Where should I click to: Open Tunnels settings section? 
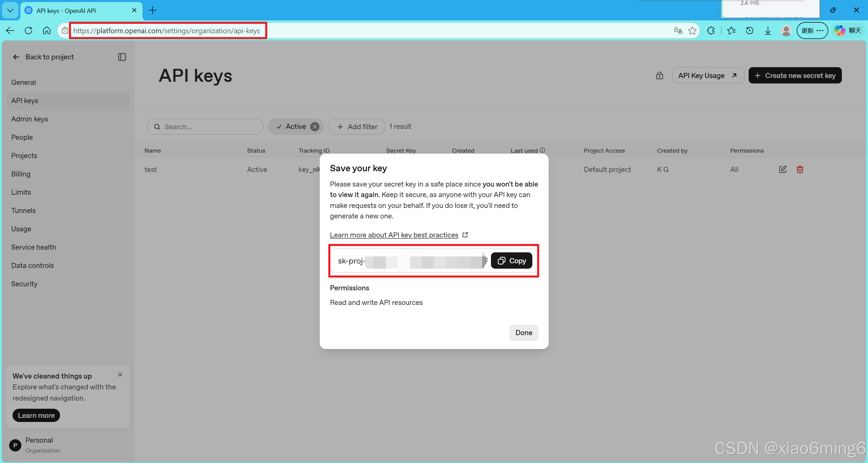click(68, 211)
